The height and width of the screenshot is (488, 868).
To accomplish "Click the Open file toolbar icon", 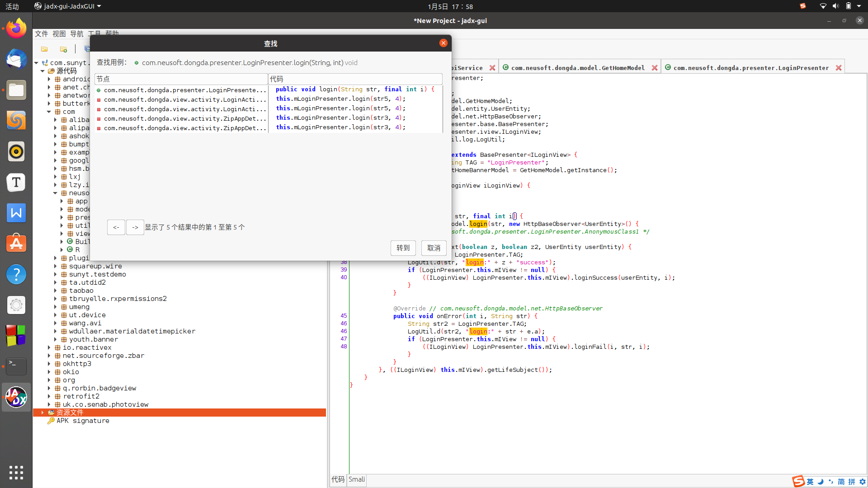I will pyautogui.click(x=44, y=49).
